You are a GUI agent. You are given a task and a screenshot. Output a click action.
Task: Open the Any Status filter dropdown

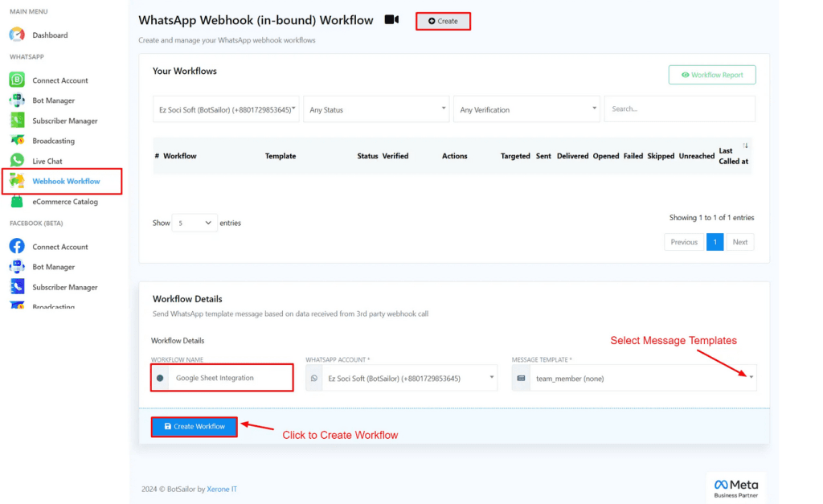point(375,109)
